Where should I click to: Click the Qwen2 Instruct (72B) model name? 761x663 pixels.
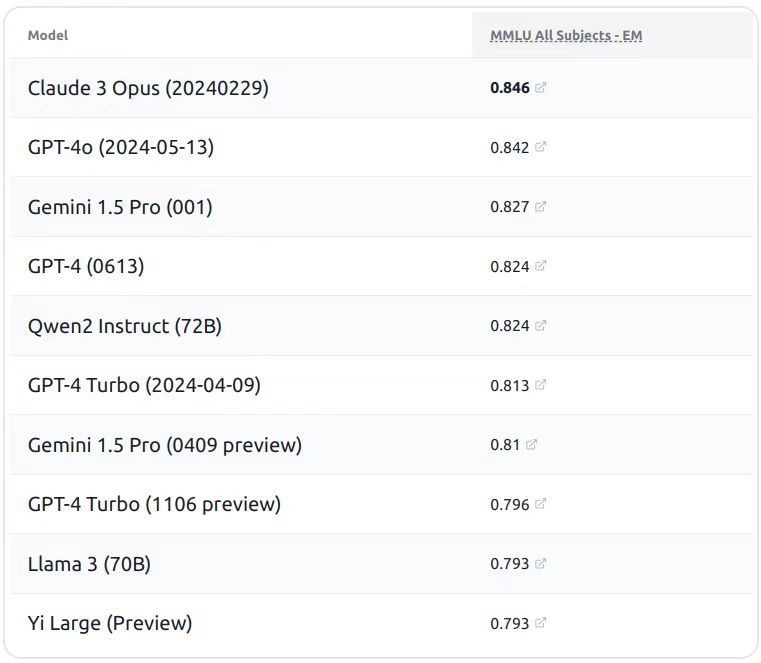[125, 326]
